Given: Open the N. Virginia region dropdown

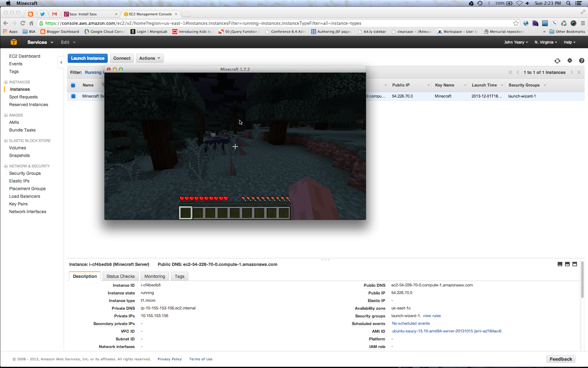Looking at the screenshot, I should (546, 42).
